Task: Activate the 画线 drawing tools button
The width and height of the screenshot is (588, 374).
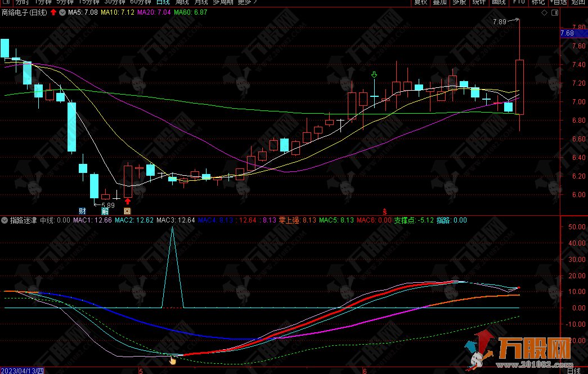Action: 499,2
